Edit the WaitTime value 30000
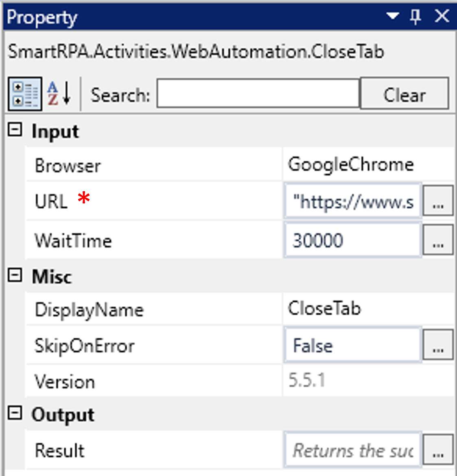 tap(350, 240)
